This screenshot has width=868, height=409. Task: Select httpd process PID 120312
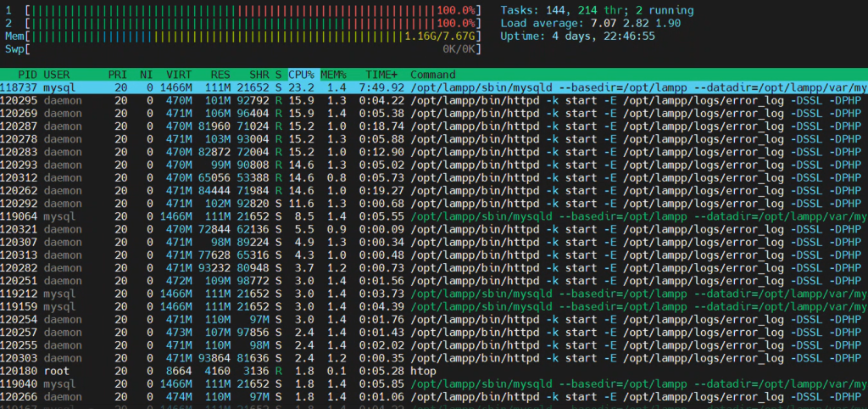[x=434, y=177]
